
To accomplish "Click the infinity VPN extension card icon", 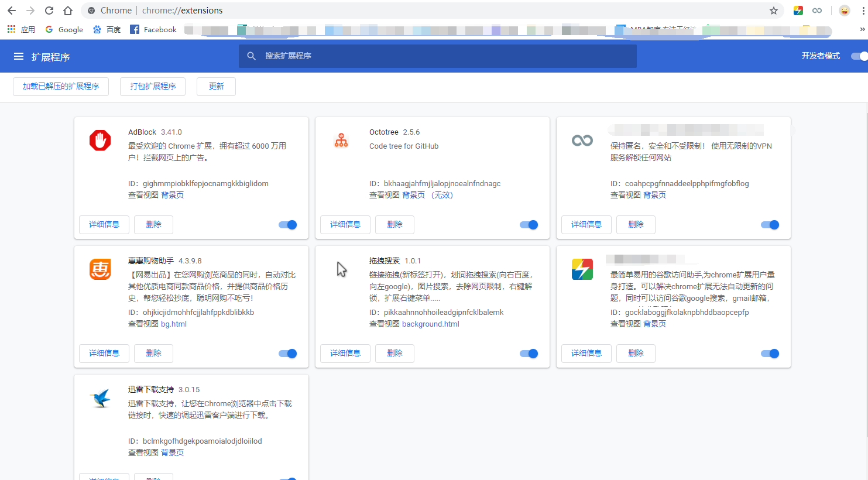I will 582,140.
